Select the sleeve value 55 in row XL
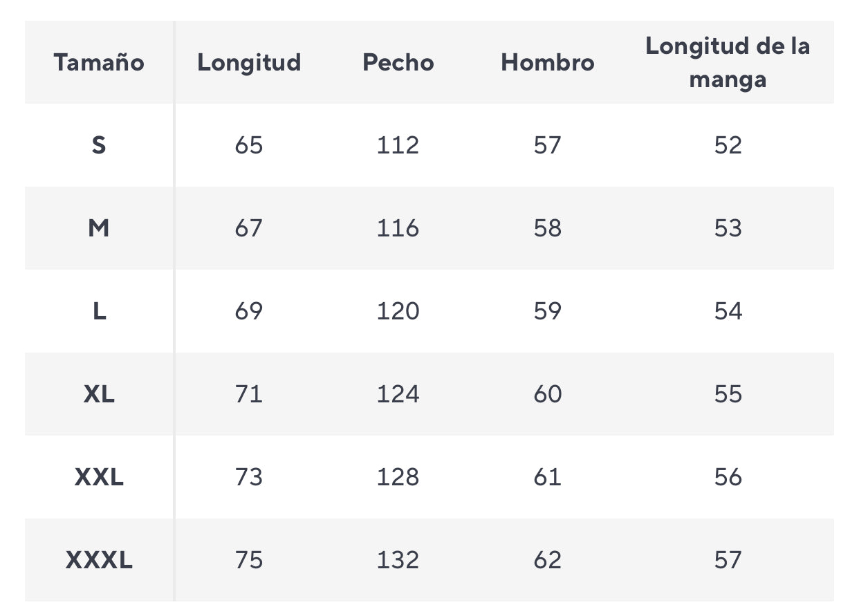This screenshot has height=616, width=859. (728, 394)
